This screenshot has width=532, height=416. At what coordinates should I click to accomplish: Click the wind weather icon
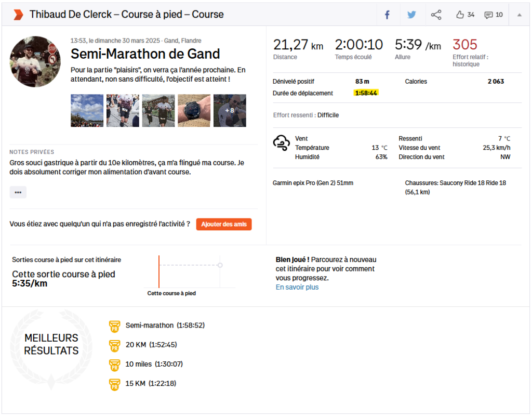tap(282, 143)
